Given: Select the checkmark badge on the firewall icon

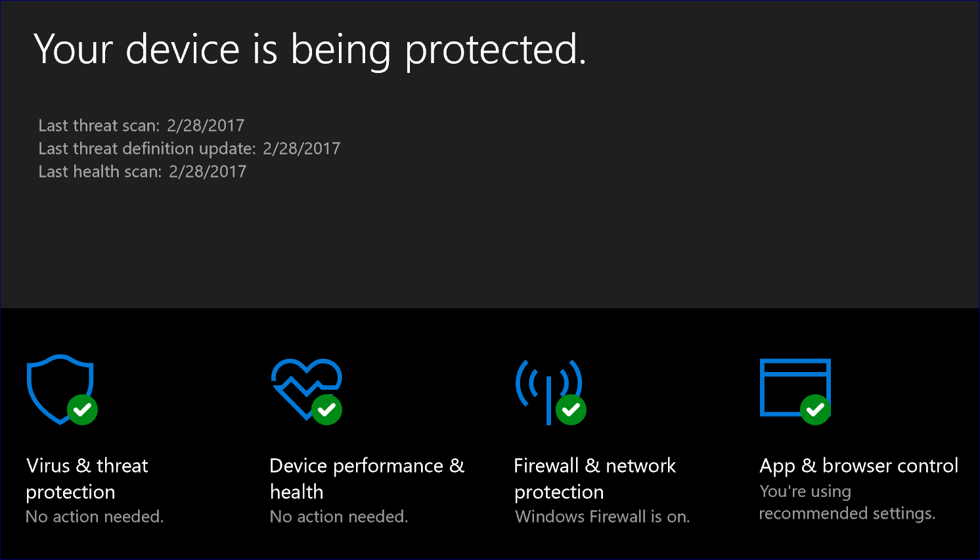Looking at the screenshot, I should click(570, 410).
